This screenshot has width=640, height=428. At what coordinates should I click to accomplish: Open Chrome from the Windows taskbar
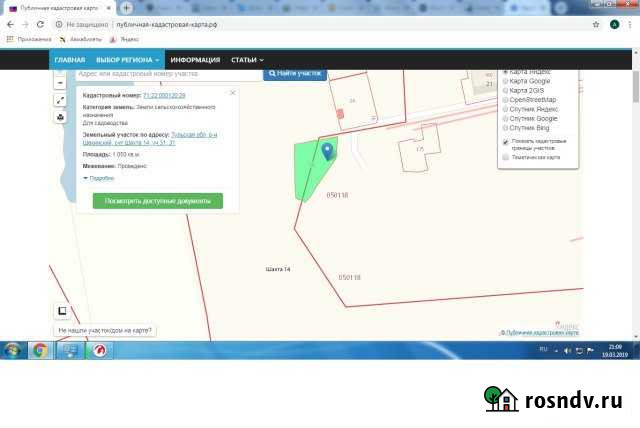40,350
